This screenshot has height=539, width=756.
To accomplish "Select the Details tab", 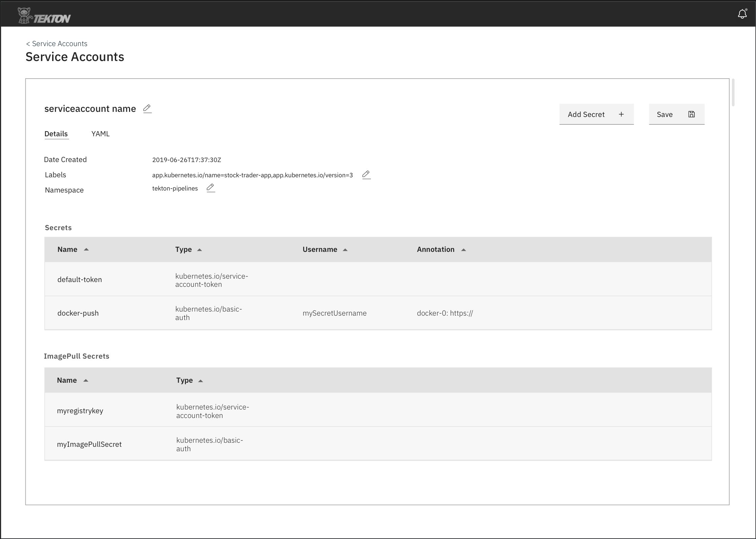I will (56, 134).
